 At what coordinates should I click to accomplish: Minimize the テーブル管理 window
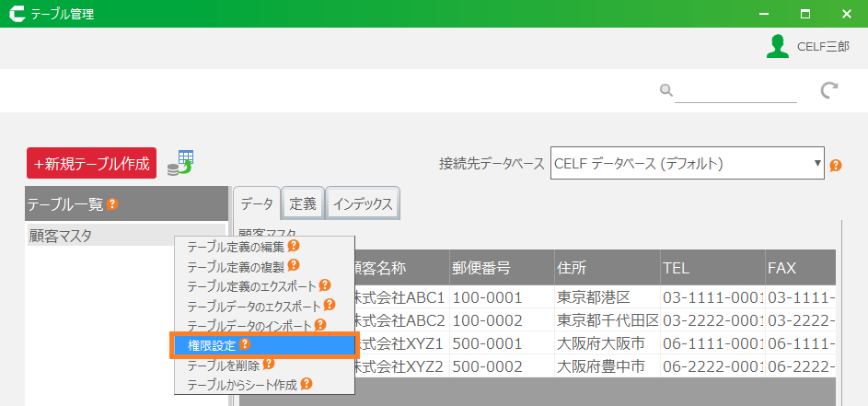point(765,14)
